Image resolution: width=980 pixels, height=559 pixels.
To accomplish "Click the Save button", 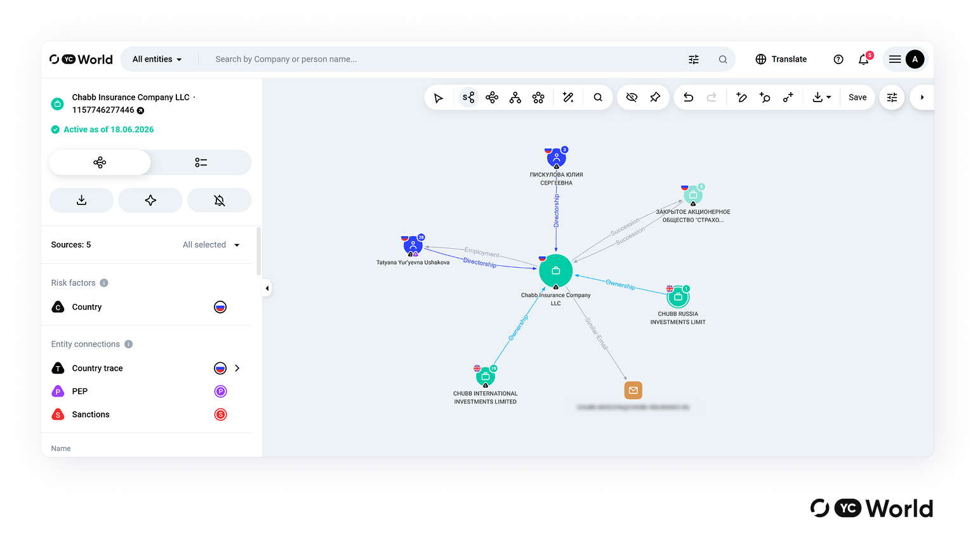I will (x=857, y=98).
